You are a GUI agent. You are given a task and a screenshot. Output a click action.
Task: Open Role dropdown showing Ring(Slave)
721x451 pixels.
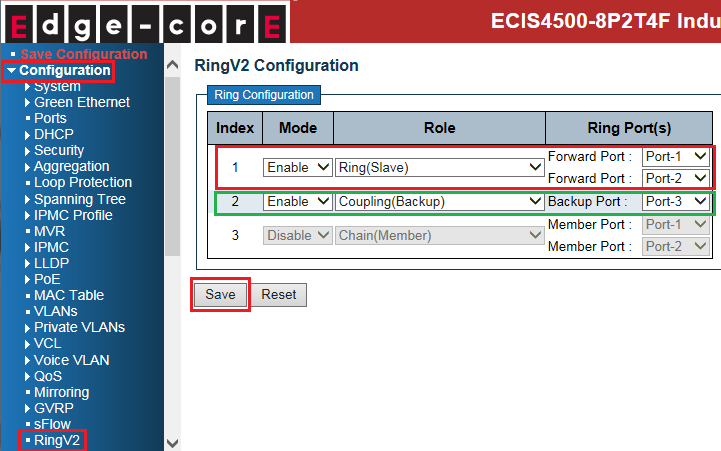click(x=439, y=168)
